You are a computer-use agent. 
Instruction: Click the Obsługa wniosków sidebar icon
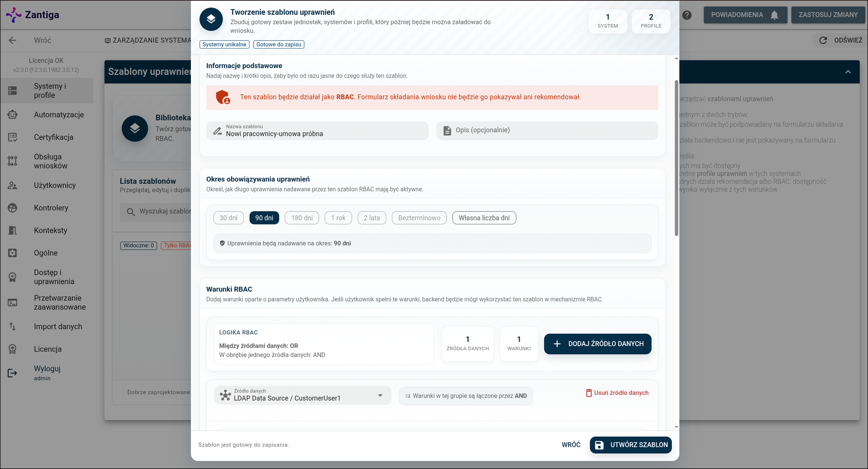[13, 161]
